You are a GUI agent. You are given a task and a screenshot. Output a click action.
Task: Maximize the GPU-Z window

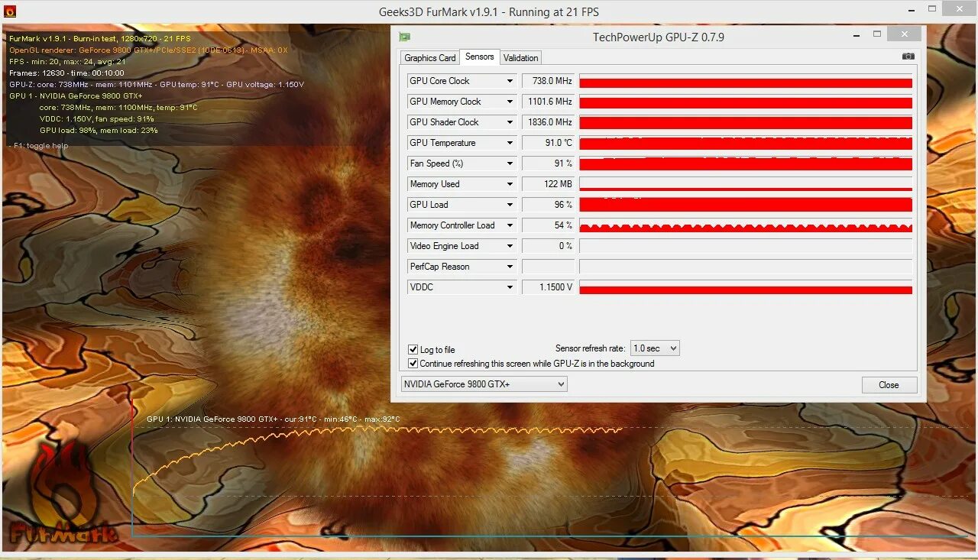pyautogui.click(x=877, y=34)
